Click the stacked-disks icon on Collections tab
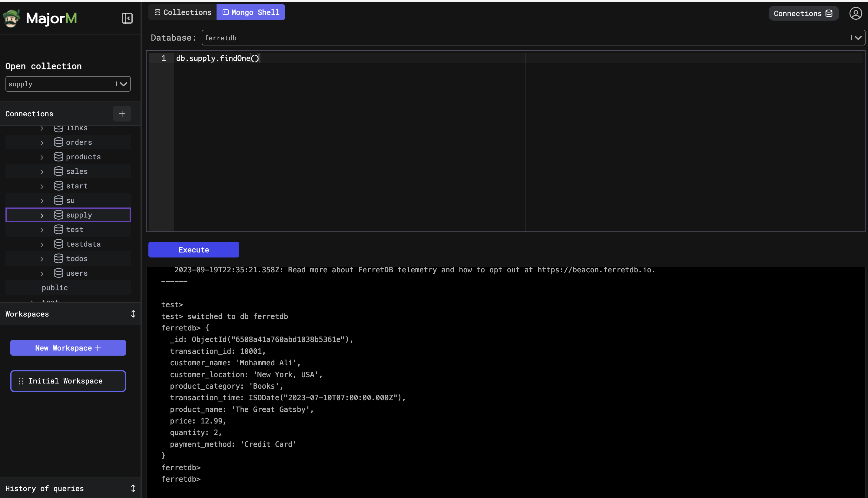This screenshot has width=868, height=498. [157, 12]
